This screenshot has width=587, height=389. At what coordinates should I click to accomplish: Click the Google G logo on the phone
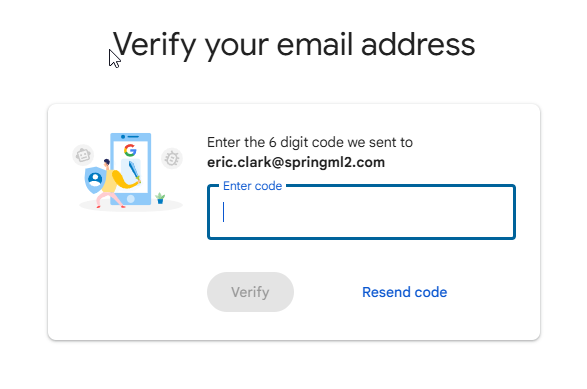pos(130,151)
